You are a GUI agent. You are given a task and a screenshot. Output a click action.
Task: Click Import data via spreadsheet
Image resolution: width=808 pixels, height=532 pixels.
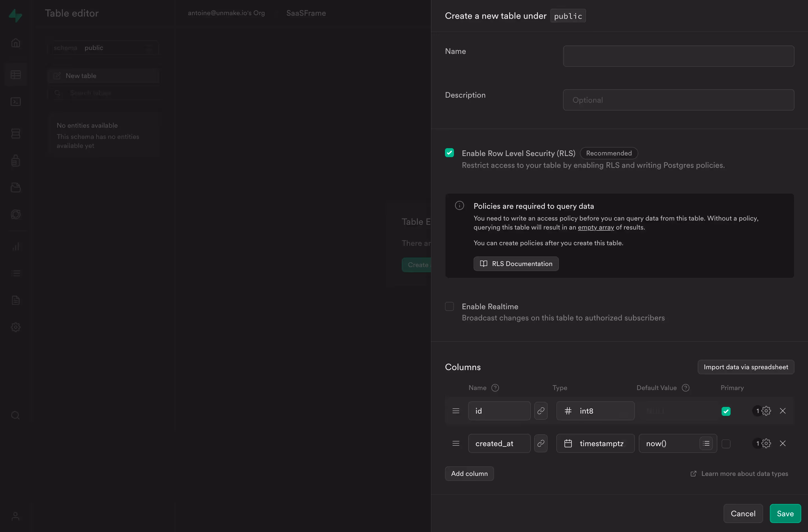point(745,367)
